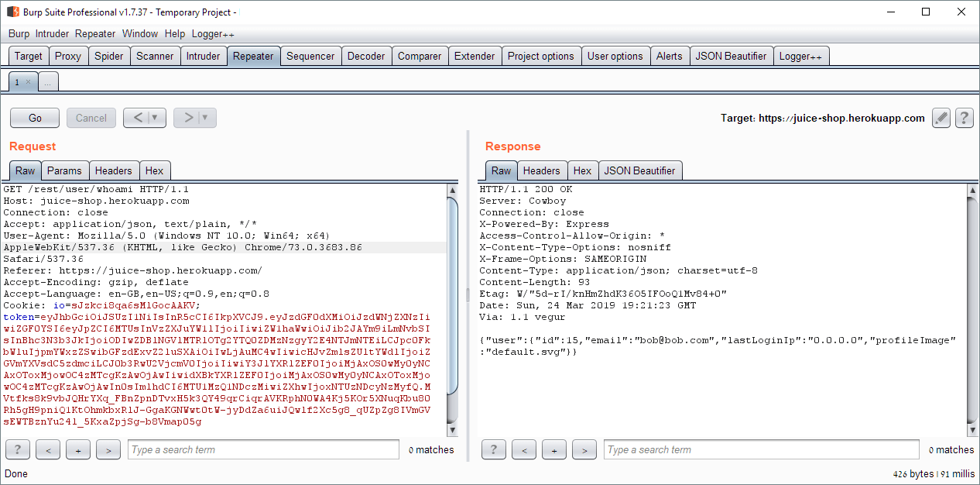Switch to the Extender tab

(475, 56)
